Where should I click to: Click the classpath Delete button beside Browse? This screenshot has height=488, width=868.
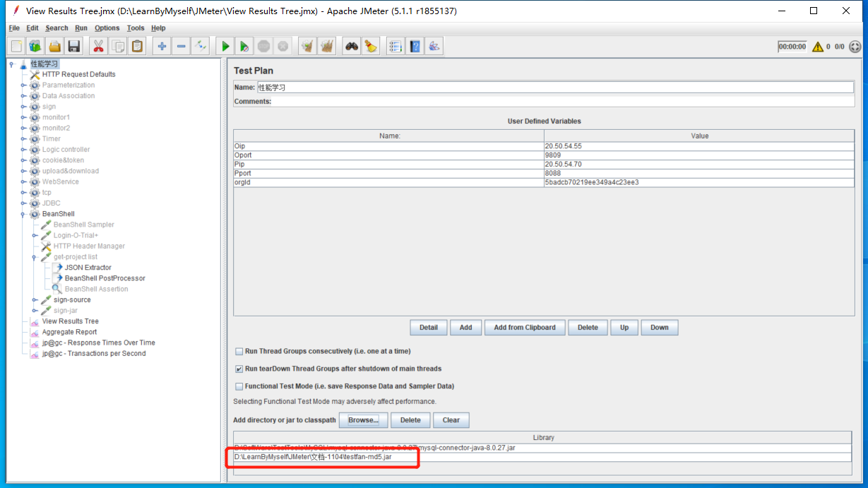410,420
